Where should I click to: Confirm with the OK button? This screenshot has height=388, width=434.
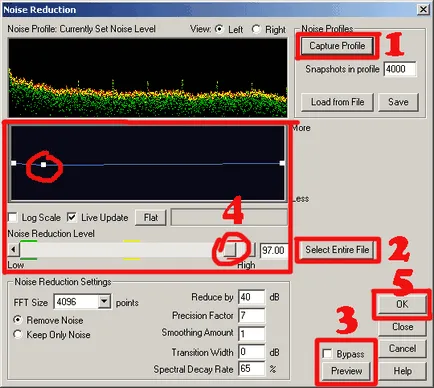click(402, 304)
